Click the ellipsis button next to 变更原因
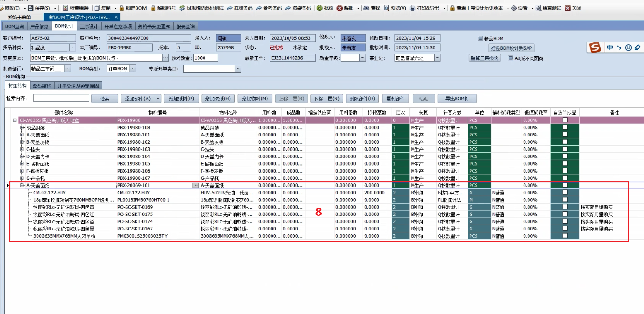 [165, 58]
